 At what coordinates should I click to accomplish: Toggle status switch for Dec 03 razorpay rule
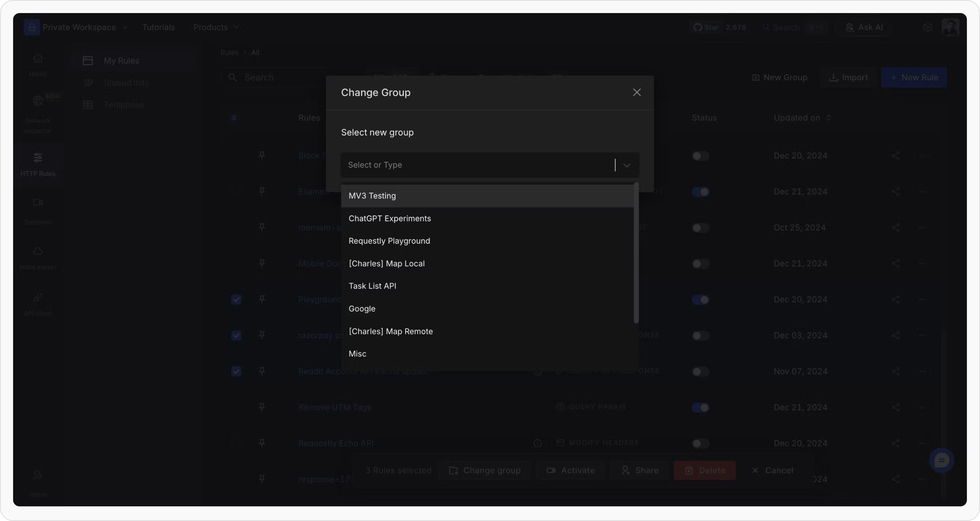(701, 336)
